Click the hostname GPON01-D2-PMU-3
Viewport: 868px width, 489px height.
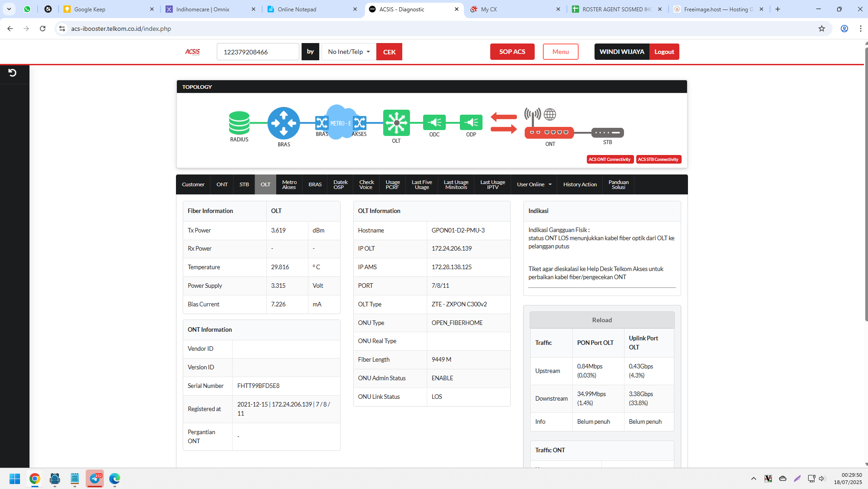458,230
